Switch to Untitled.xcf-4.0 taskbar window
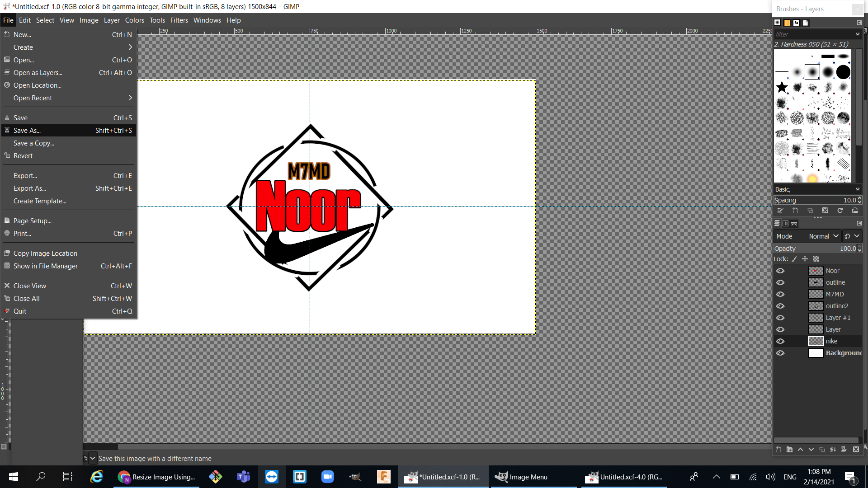The image size is (868, 488). pos(624,477)
